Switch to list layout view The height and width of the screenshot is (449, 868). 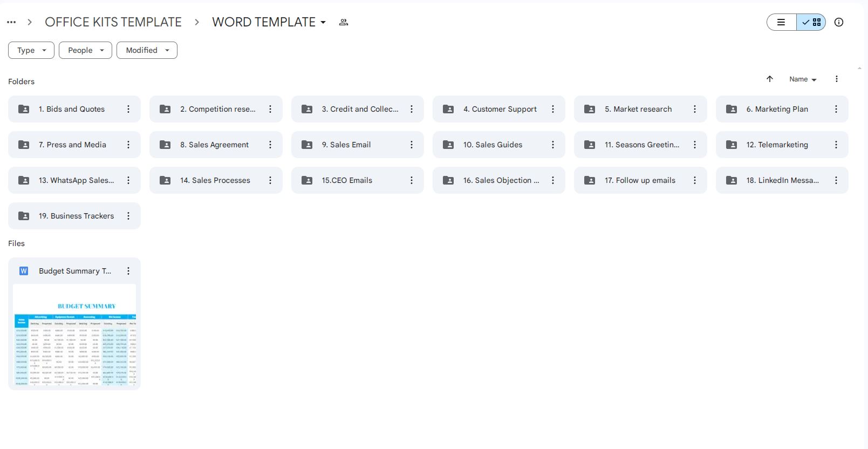pyautogui.click(x=781, y=22)
